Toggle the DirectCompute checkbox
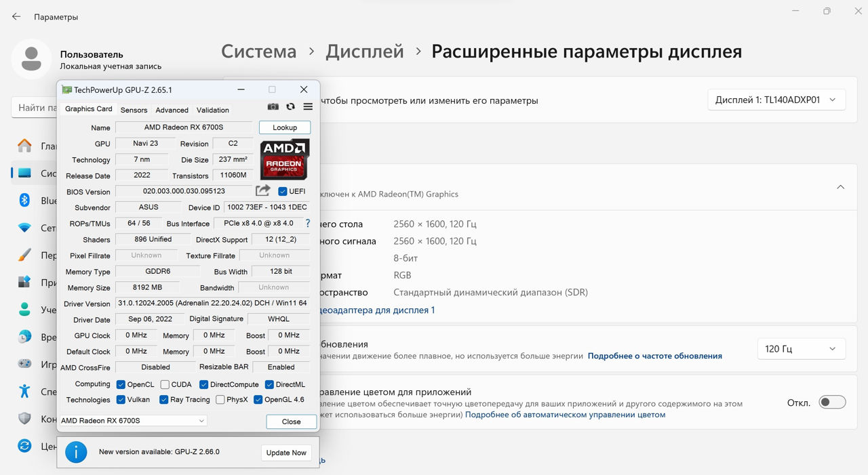The image size is (868, 475). (203, 384)
